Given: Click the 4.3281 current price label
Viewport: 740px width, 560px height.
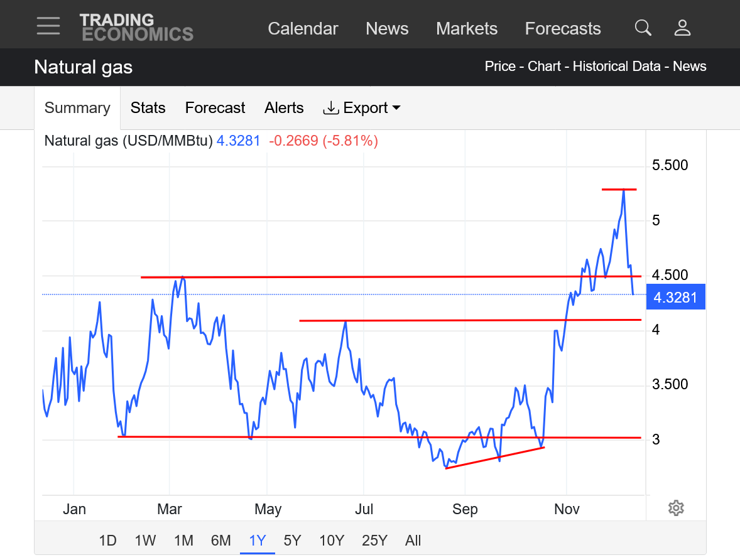Looking at the screenshot, I should pyautogui.click(x=675, y=297).
